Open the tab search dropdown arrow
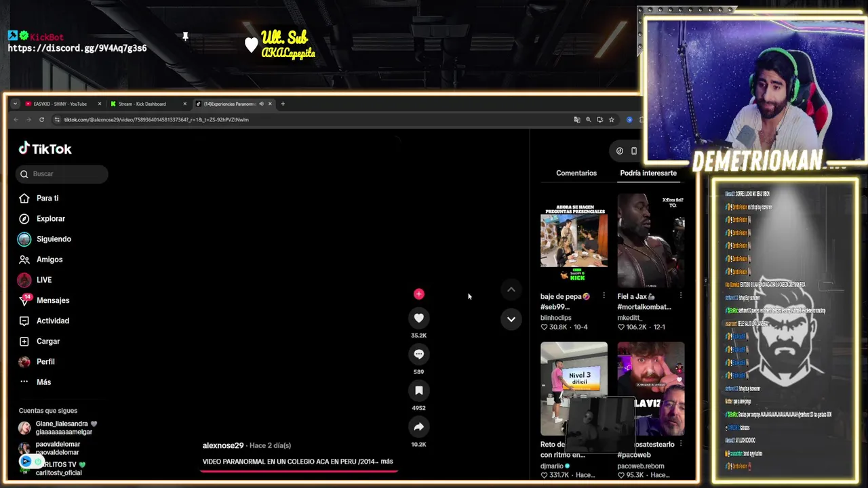 (15, 104)
